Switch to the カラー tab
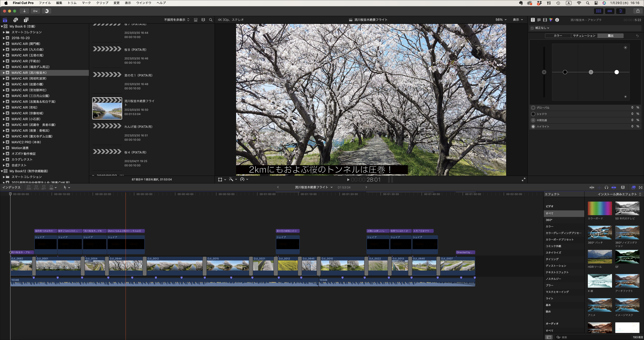Image resolution: width=644 pixels, height=340 pixels. 558,36
